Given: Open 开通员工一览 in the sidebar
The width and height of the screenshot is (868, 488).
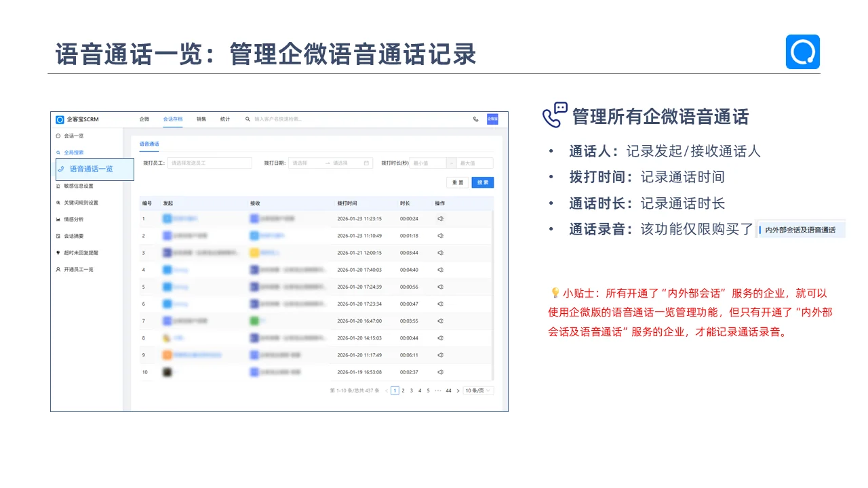Looking at the screenshot, I should (x=75, y=269).
